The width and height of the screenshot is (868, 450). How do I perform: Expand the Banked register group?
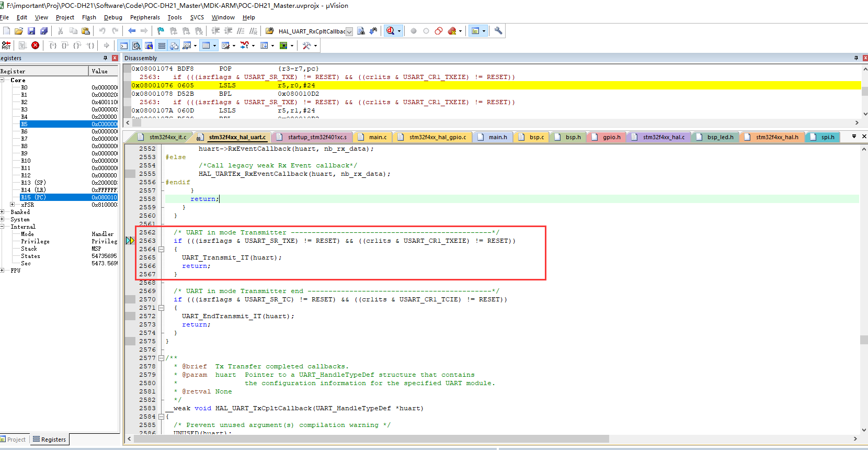pyautogui.click(x=3, y=212)
